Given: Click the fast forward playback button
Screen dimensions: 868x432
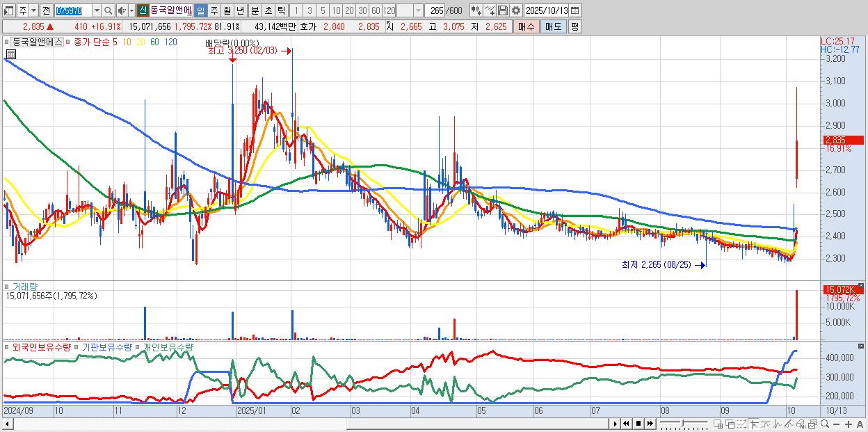Looking at the screenshot, I should [x=650, y=424].
